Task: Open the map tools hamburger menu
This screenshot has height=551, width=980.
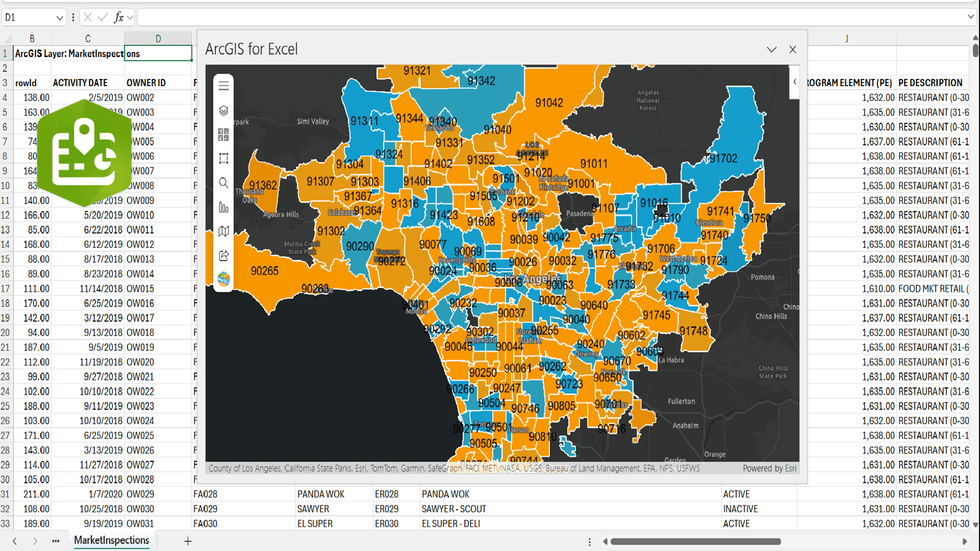Action: [x=224, y=86]
